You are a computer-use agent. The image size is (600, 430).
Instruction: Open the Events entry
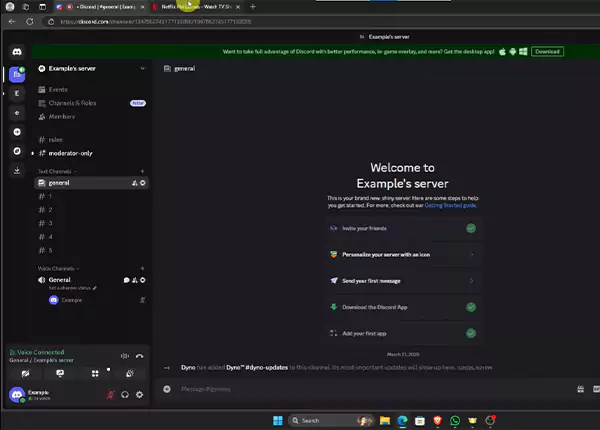(x=90, y=90)
